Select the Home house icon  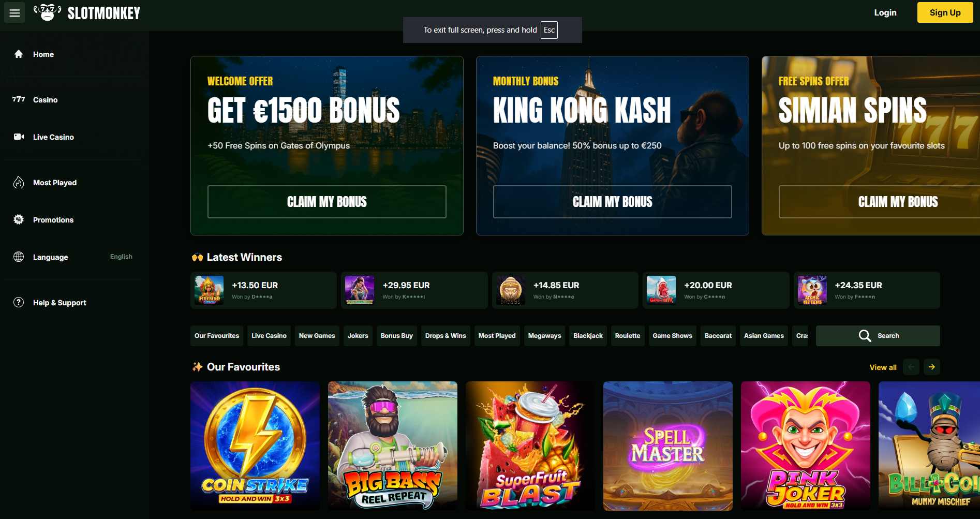19,54
